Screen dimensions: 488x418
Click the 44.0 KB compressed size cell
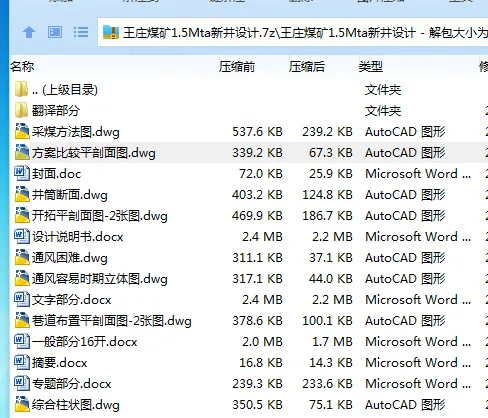click(331, 279)
